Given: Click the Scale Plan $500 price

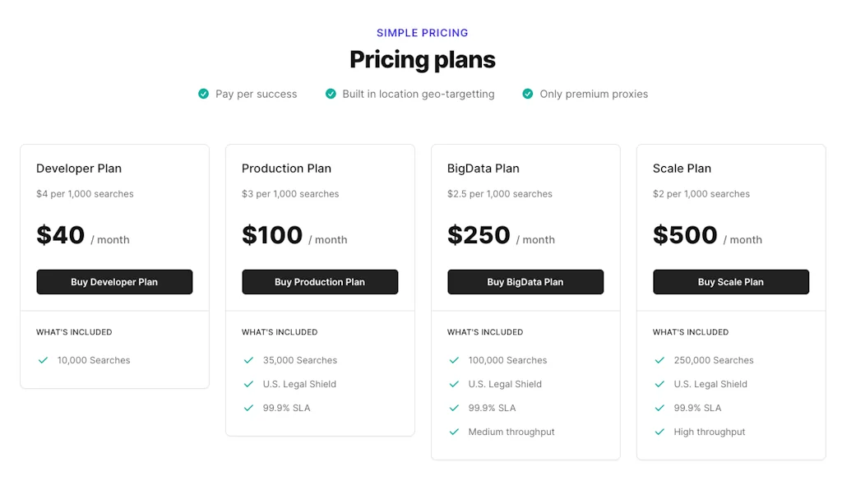Looking at the screenshot, I should [x=684, y=235].
